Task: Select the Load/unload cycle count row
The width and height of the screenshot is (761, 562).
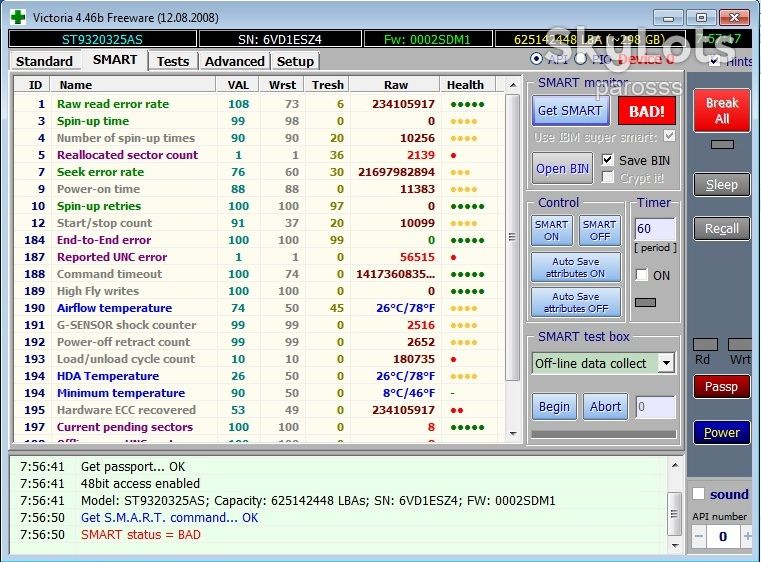Action: [x=259, y=359]
